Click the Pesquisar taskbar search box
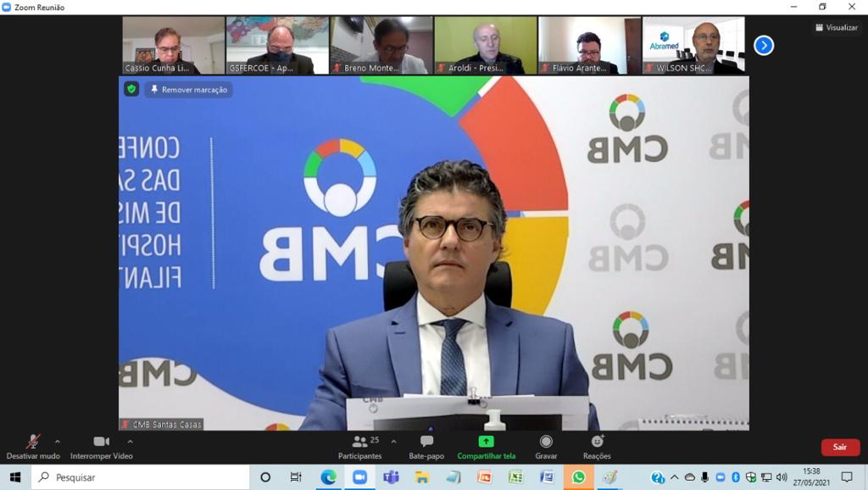The image size is (868, 490). coord(140,477)
